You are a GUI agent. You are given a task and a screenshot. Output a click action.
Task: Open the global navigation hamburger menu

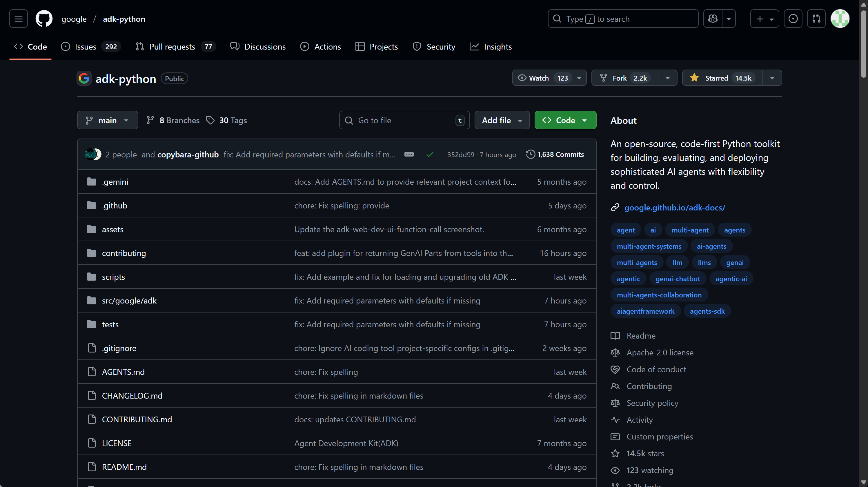point(19,19)
